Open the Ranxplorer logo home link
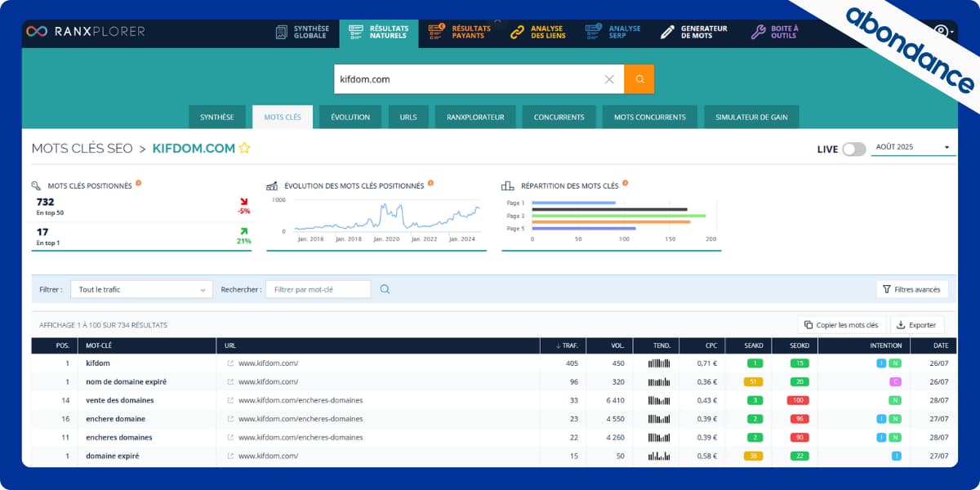980x490 pixels. tap(86, 31)
